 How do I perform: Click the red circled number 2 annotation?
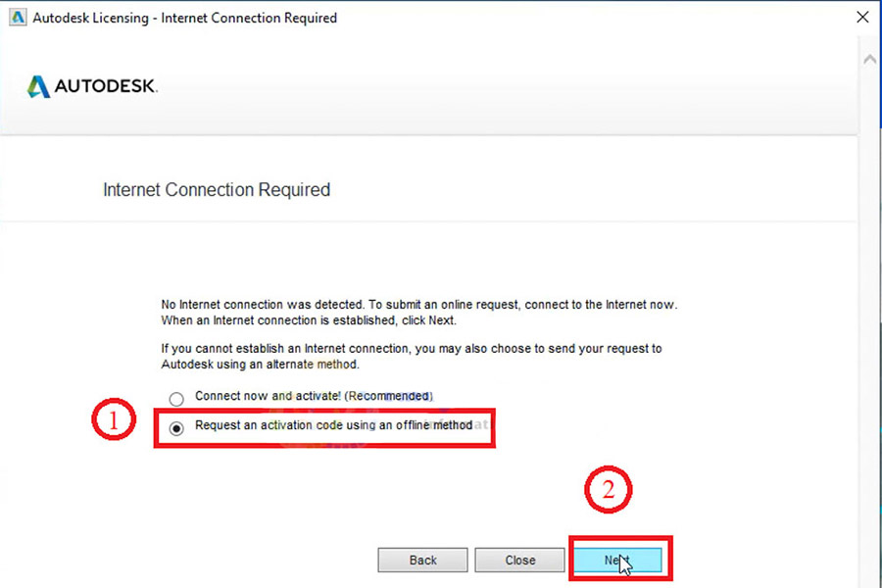point(608,489)
